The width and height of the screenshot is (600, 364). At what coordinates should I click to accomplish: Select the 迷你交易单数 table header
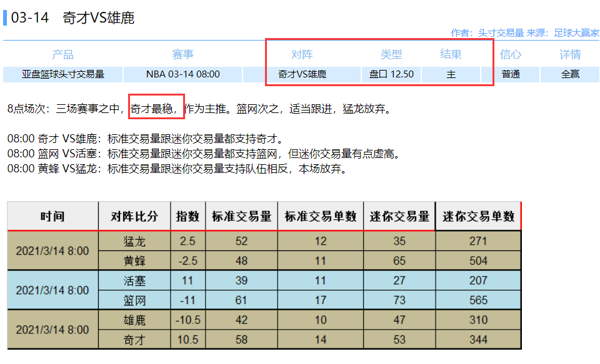(x=478, y=217)
